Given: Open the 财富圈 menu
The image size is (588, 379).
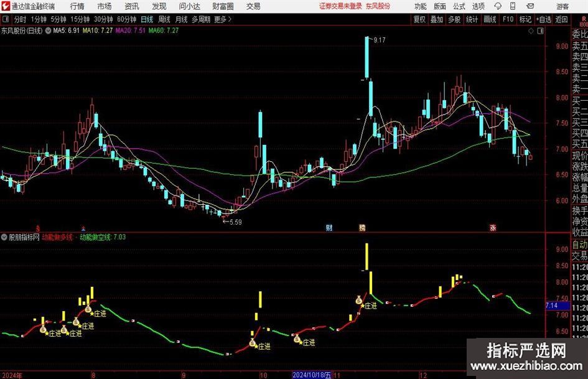Looking at the screenshot, I should (223, 6).
